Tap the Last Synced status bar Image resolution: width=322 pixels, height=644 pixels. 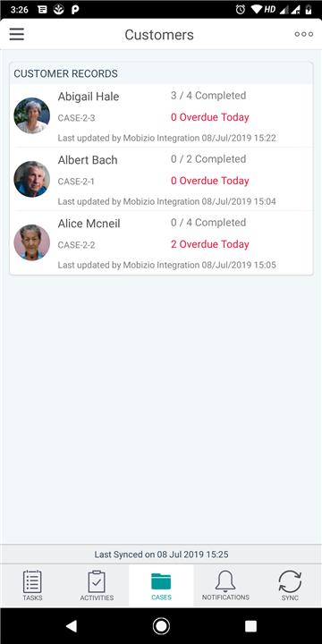(161, 555)
